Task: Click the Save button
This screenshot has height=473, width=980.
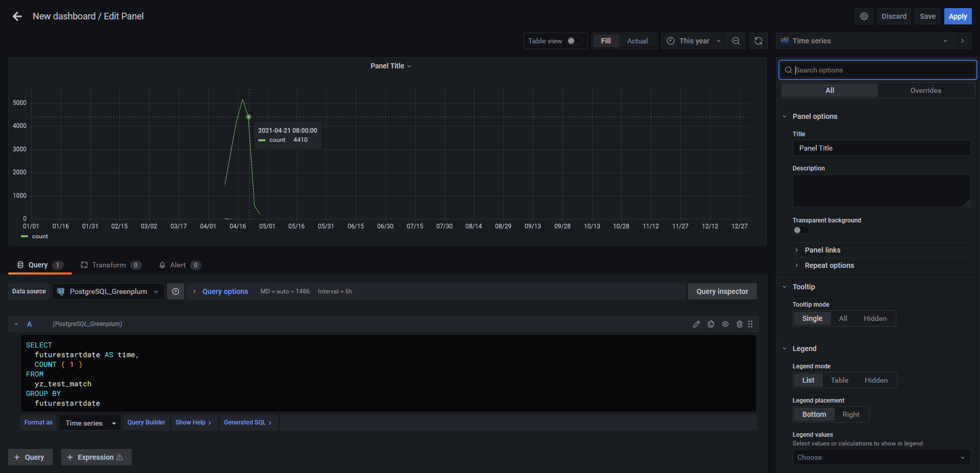Action: [927, 16]
